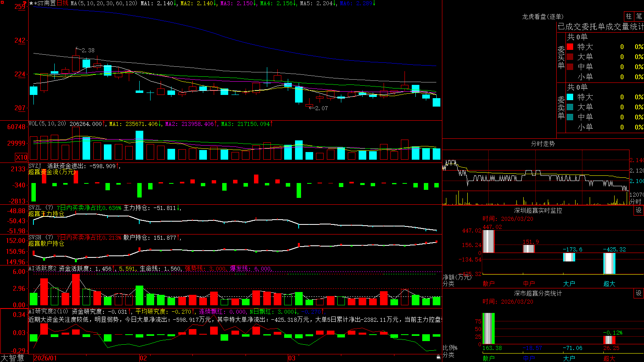Click the 大智慧 logo at bottom-left
This screenshot has height=362, width=644.
click(12, 358)
